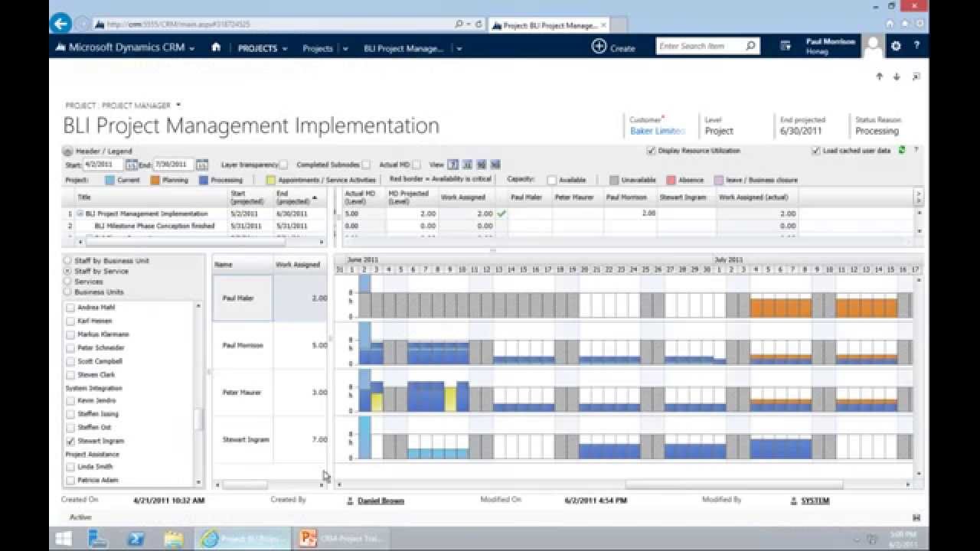Click help icon beside refresh icon

[916, 151]
